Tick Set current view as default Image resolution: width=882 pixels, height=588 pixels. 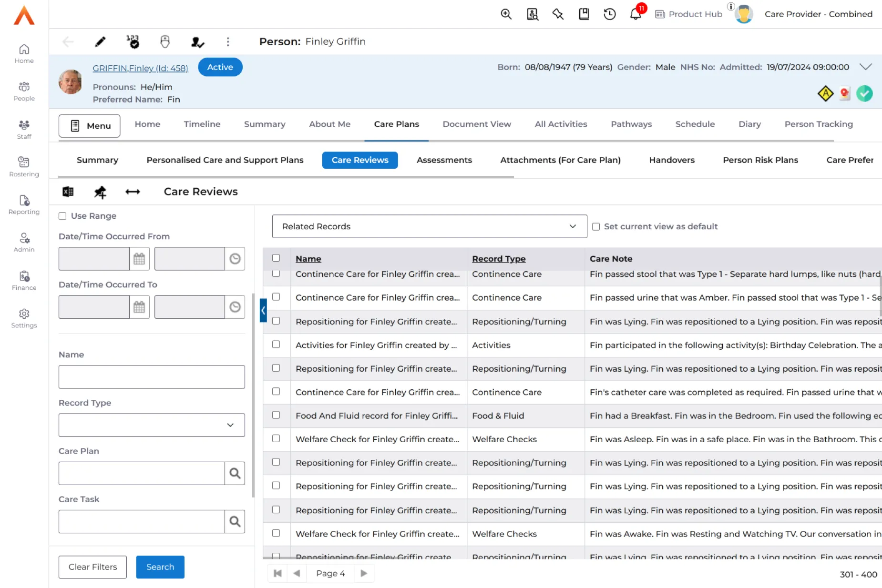click(596, 227)
